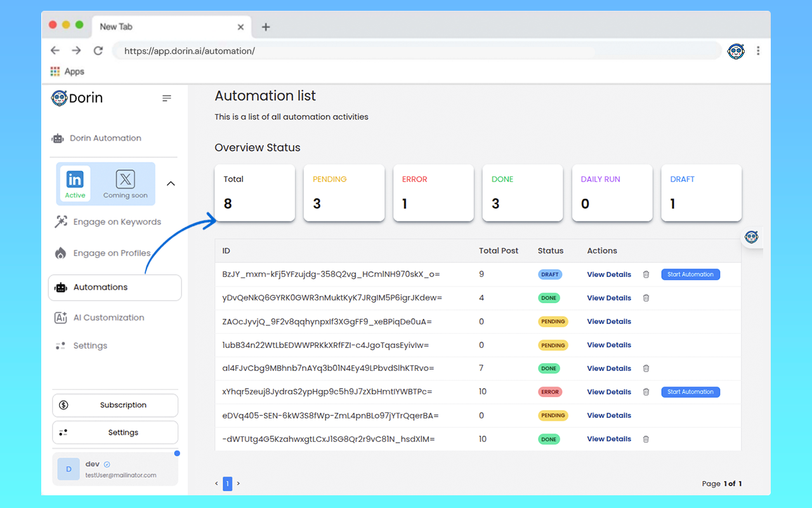Delete the -dWTUtg4G5 automation
Image resolution: width=812 pixels, height=508 pixels.
[646, 439]
